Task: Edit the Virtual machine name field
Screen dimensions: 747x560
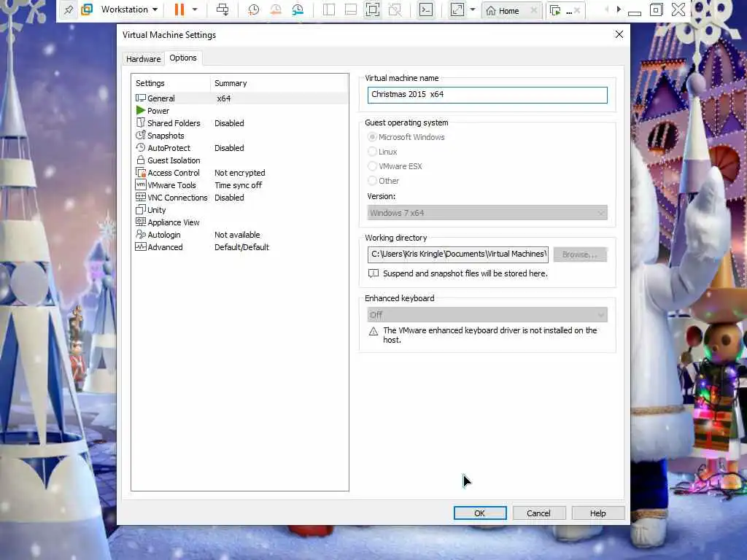Action: click(487, 95)
